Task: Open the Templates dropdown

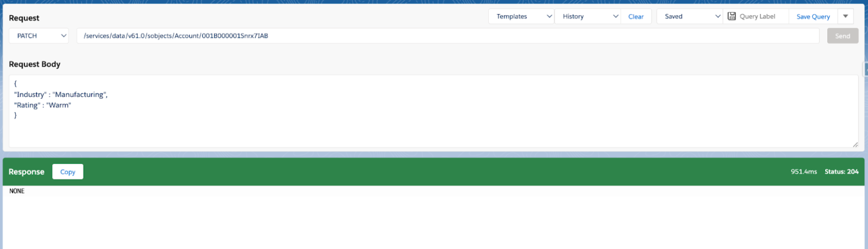Action: click(x=522, y=16)
